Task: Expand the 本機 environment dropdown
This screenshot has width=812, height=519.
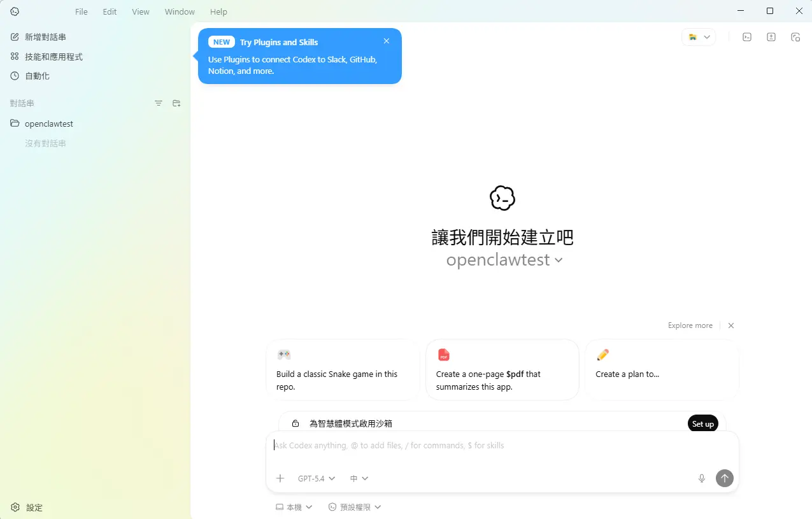Action: click(294, 506)
